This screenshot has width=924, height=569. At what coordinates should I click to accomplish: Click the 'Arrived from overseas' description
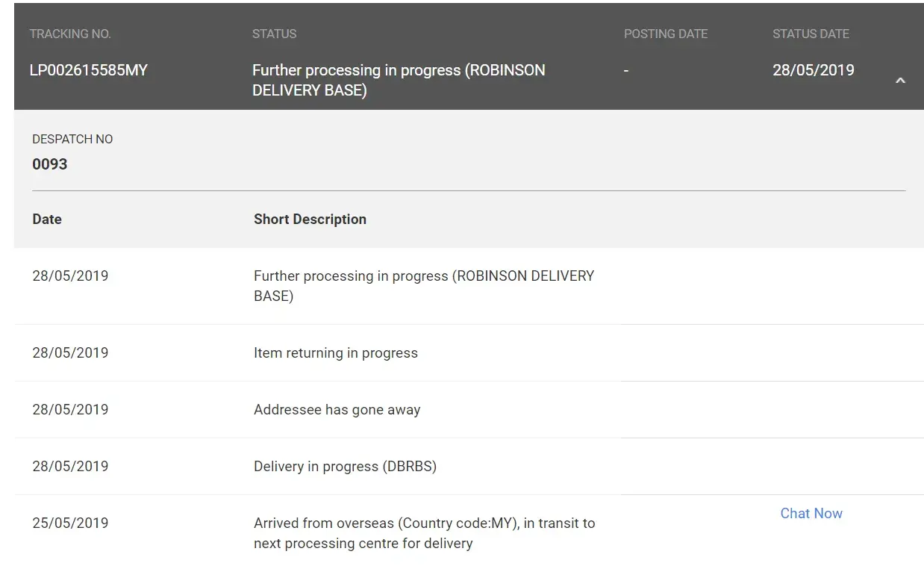pyautogui.click(x=424, y=532)
